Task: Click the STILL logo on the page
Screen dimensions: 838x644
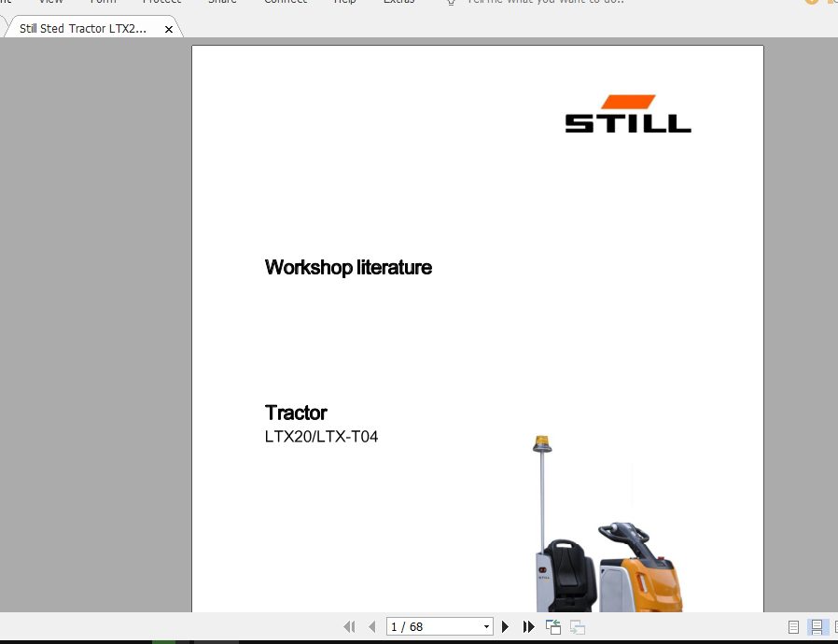Action: click(x=628, y=114)
